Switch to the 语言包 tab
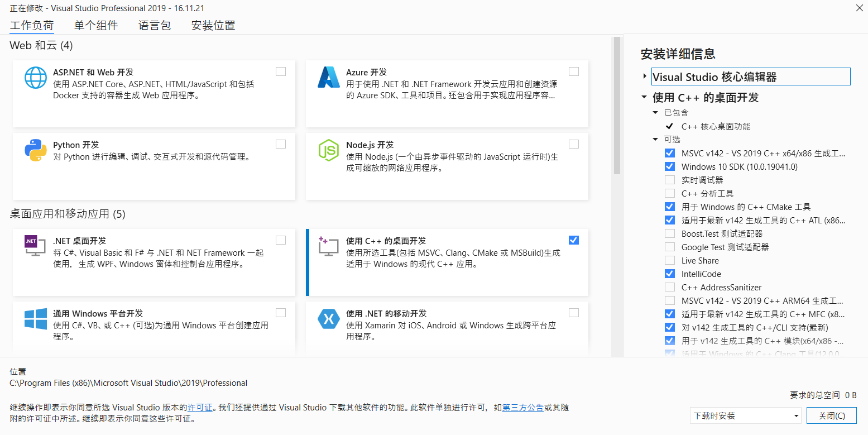 [x=155, y=26]
